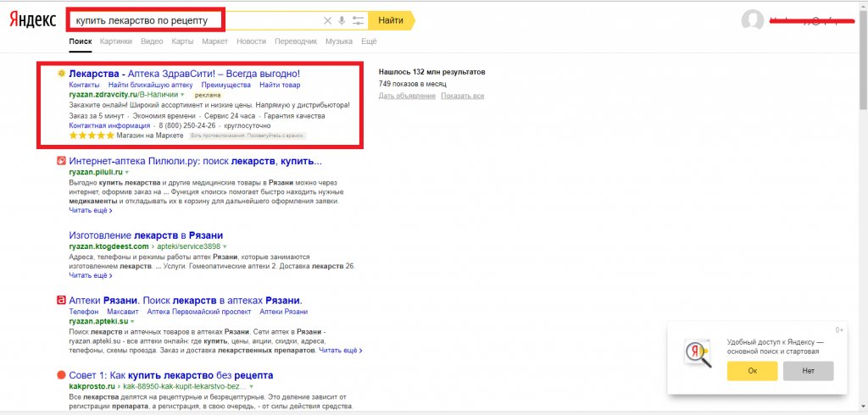868x415 pixels.
Task: Click magnifier icon in Яндекс access popup
Action: pos(698,354)
